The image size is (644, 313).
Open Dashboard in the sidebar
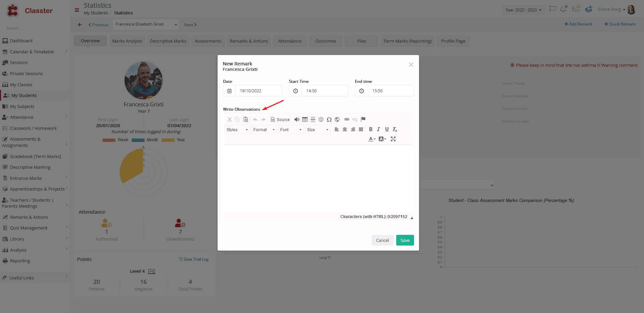[x=21, y=41]
